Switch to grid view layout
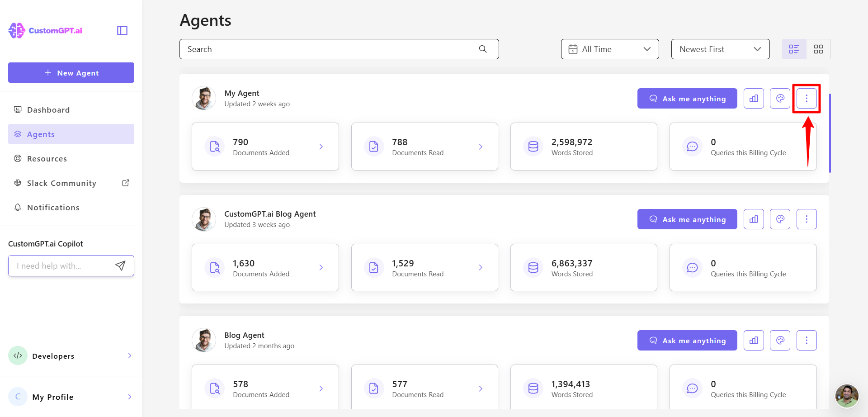The width and height of the screenshot is (868, 417). [x=818, y=49]
